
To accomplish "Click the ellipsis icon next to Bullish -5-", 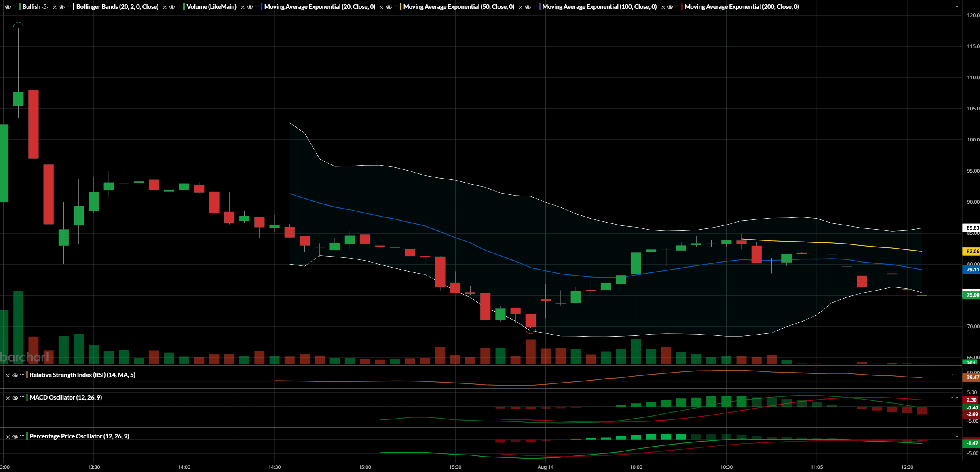I will (x=15, y=7).
